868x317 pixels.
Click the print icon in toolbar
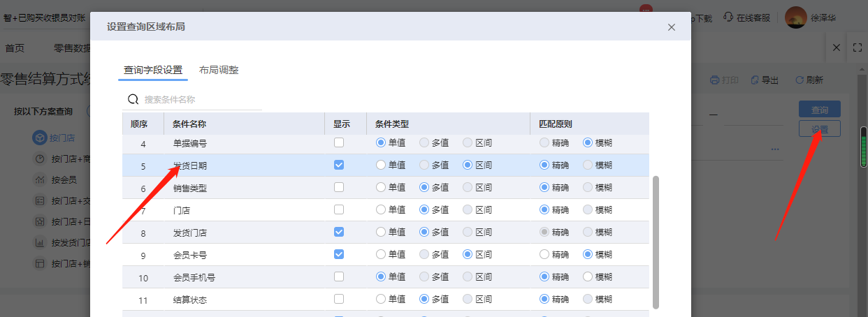click(x=714, y=80)
